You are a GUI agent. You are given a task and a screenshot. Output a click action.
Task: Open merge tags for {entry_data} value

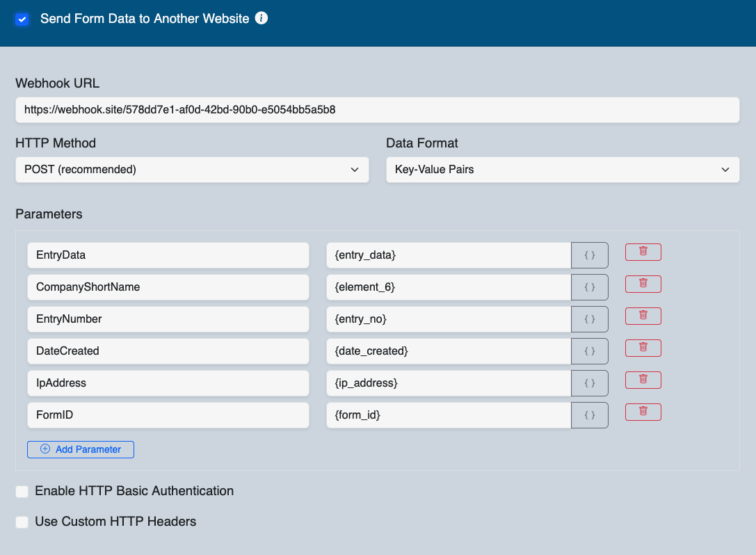(589, 255)
